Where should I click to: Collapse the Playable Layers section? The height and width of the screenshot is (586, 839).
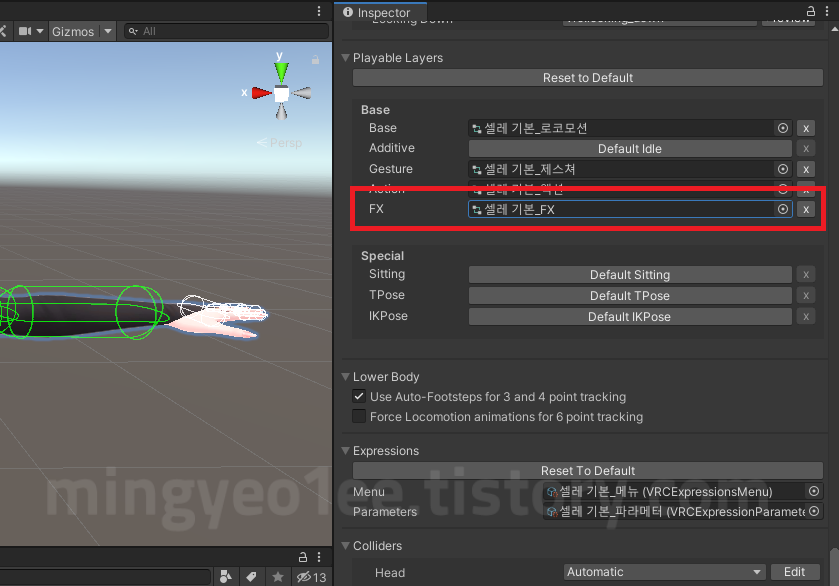pyautogui.click(x=346, y=57)
